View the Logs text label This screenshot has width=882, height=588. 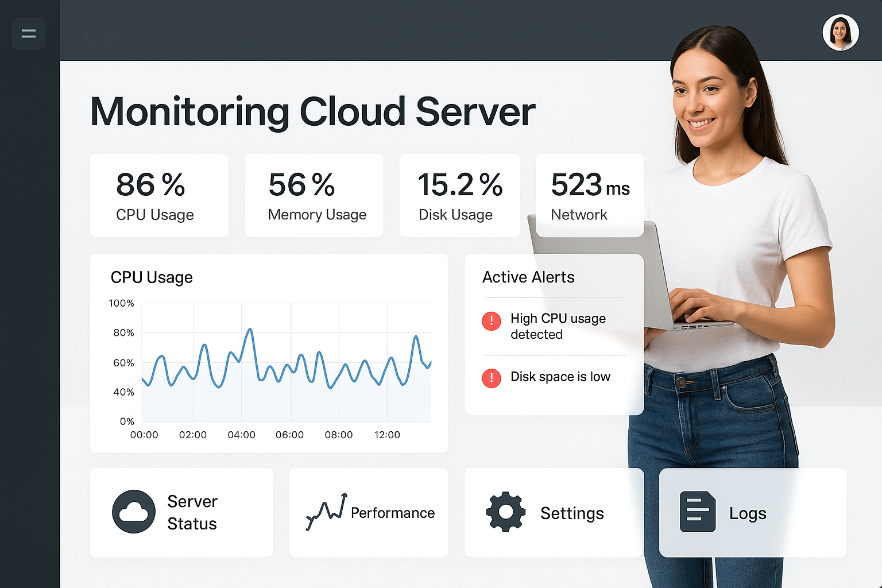tap(748, 513)
